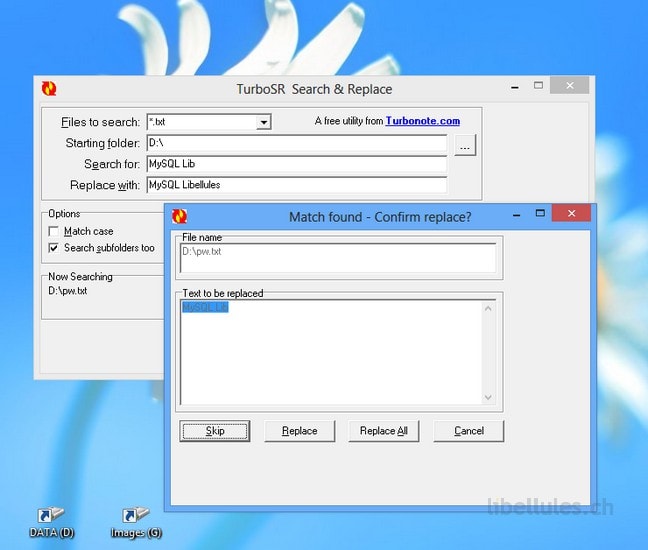648x550 pixels.
Task: Click the Replace with input field
Action: (x=297, y=185)
